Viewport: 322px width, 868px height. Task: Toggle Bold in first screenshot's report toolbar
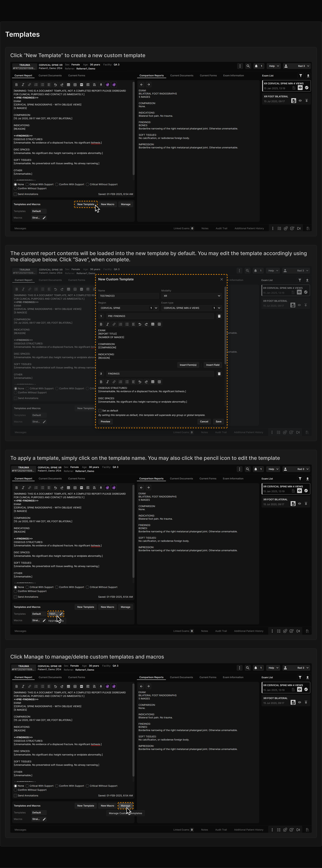[16, 85]
